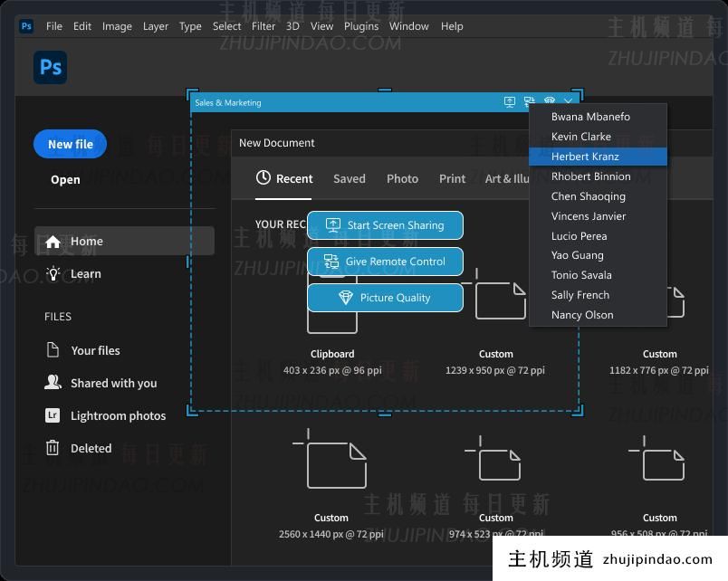Click the large Photoshop logo
This screenshot has width=728, height=581.
point(50,67)
